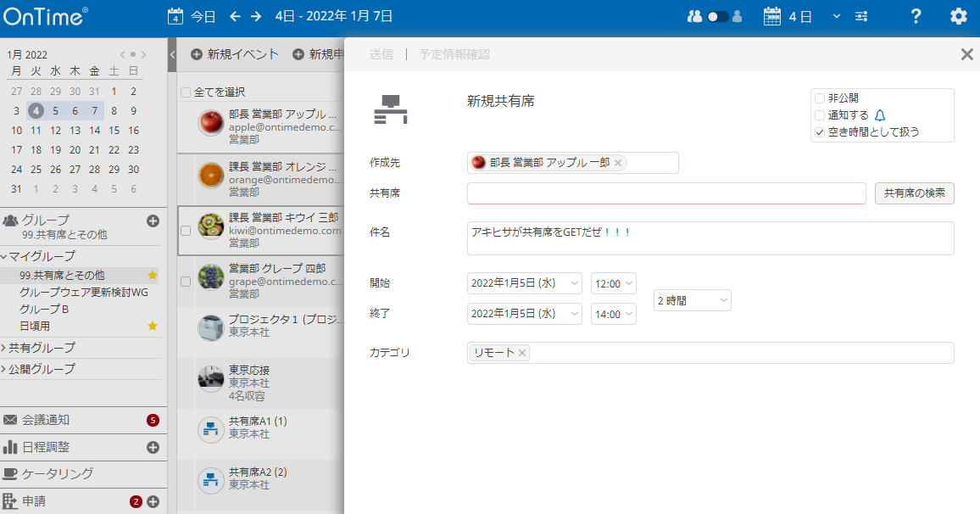The height and width of the screenshot is (514, 980).
Task: Toggle favorite star for 日頃用
Action: tap(153, 326)
